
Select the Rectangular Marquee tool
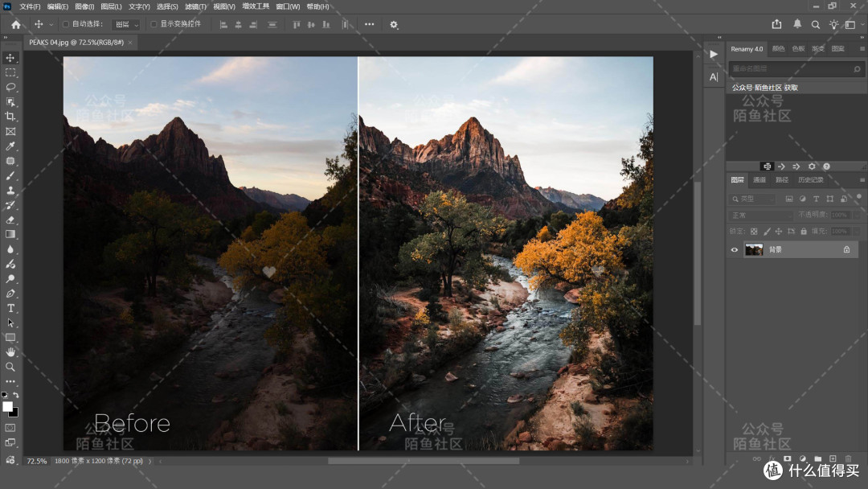pyautogui.click(x=10, y=72)
